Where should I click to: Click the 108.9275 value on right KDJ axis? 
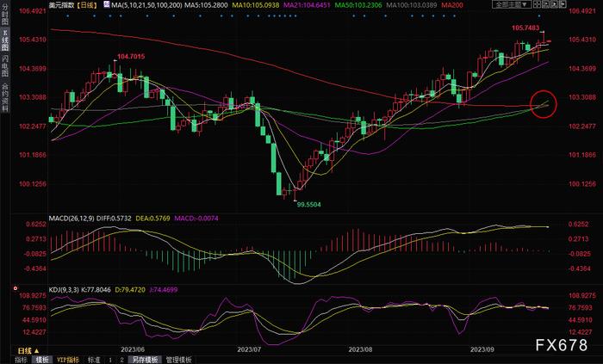[x=582, y=296]
